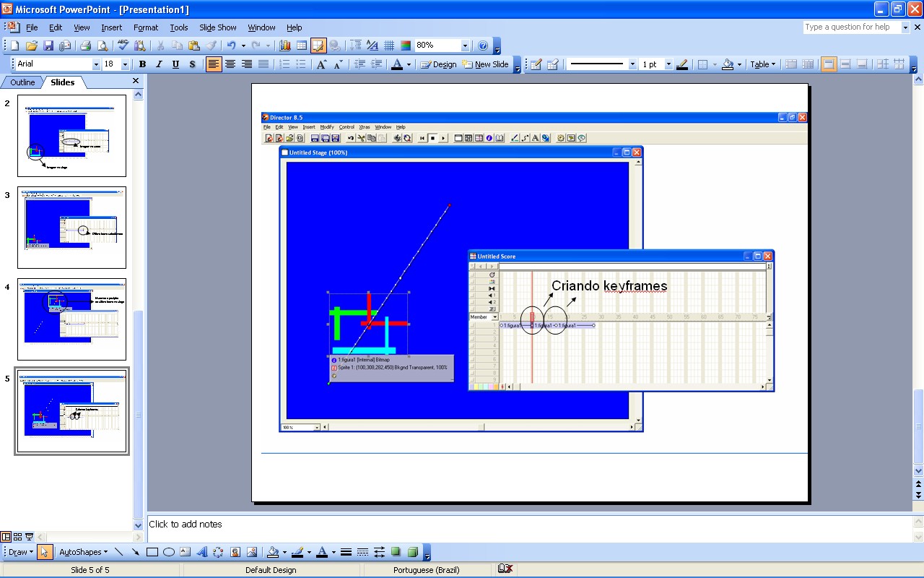The width and height of the screenshot is (924, 578).
Task: Toggle the Tables and Borders toolbar
Action: pyautogui.click(x=318, y=46)
